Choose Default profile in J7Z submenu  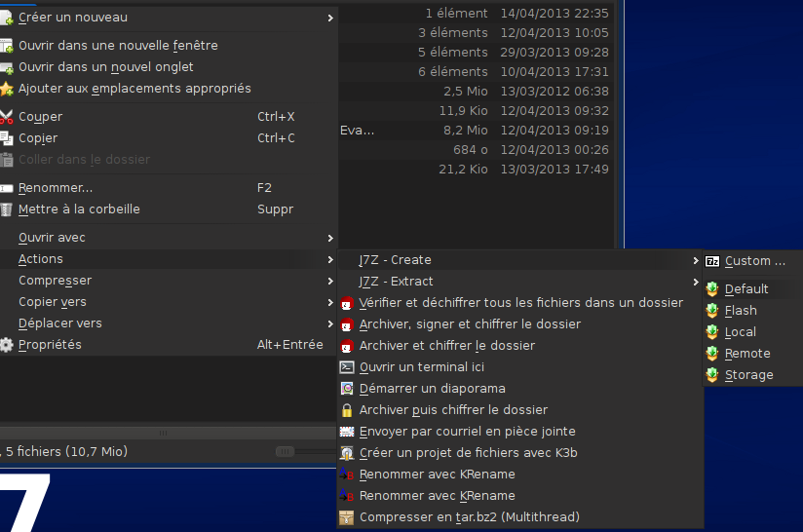752,289
